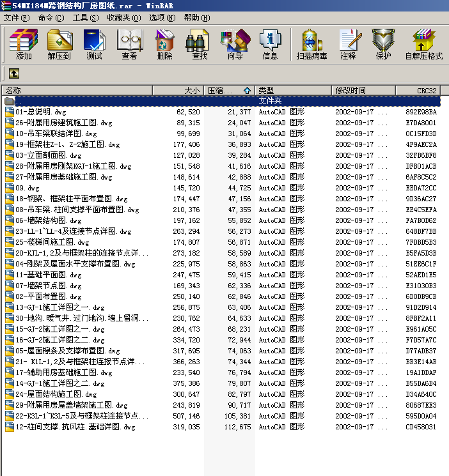449x476 pixels.
Task: Open the 收藏夹(O) menu
Action: tap(124, 18)
